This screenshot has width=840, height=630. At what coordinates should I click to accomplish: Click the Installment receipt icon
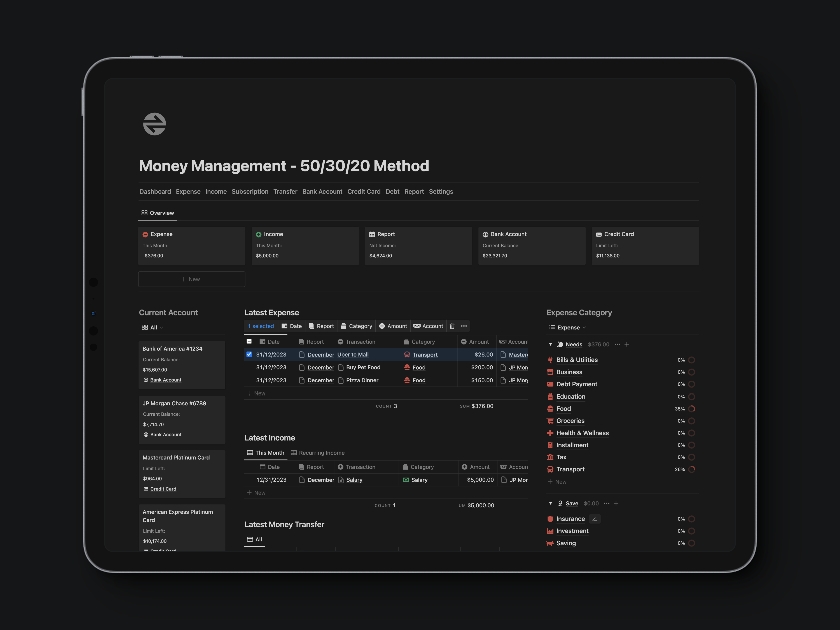(550, 445)
